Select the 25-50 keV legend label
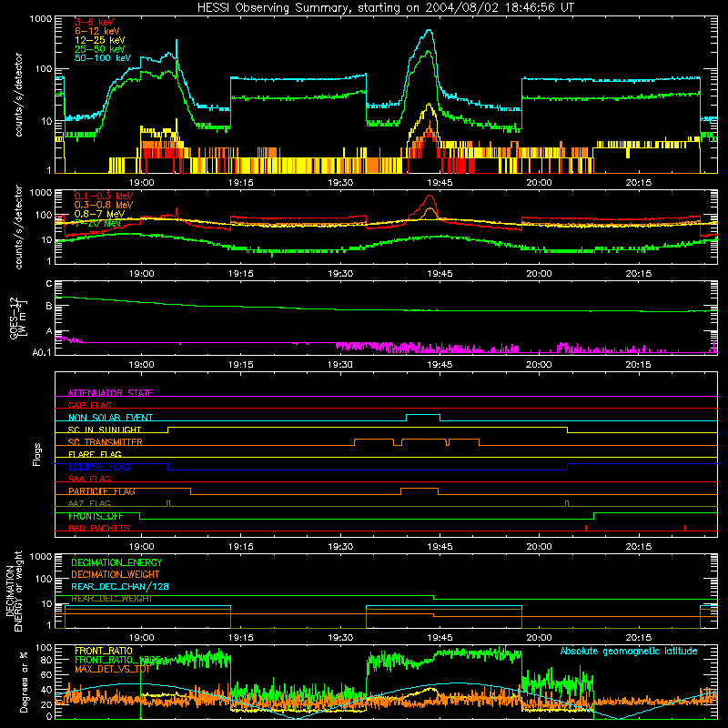 pos(99,49)
